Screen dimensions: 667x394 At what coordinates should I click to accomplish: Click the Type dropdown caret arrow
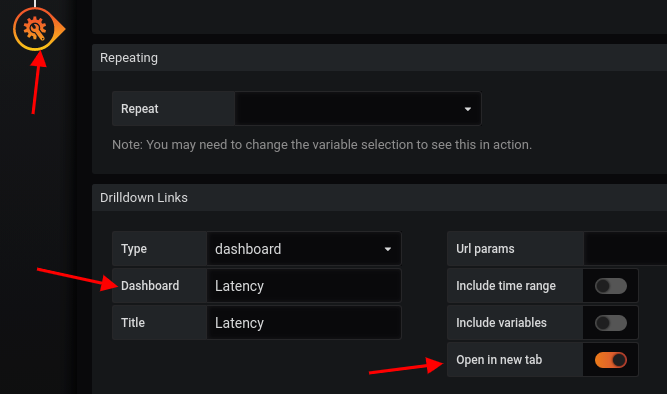click(388, 249)
